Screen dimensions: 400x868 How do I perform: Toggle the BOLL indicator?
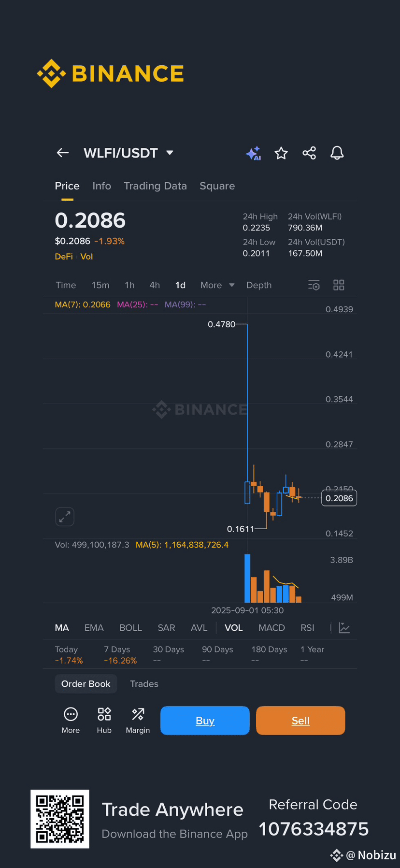click(130, 628)
